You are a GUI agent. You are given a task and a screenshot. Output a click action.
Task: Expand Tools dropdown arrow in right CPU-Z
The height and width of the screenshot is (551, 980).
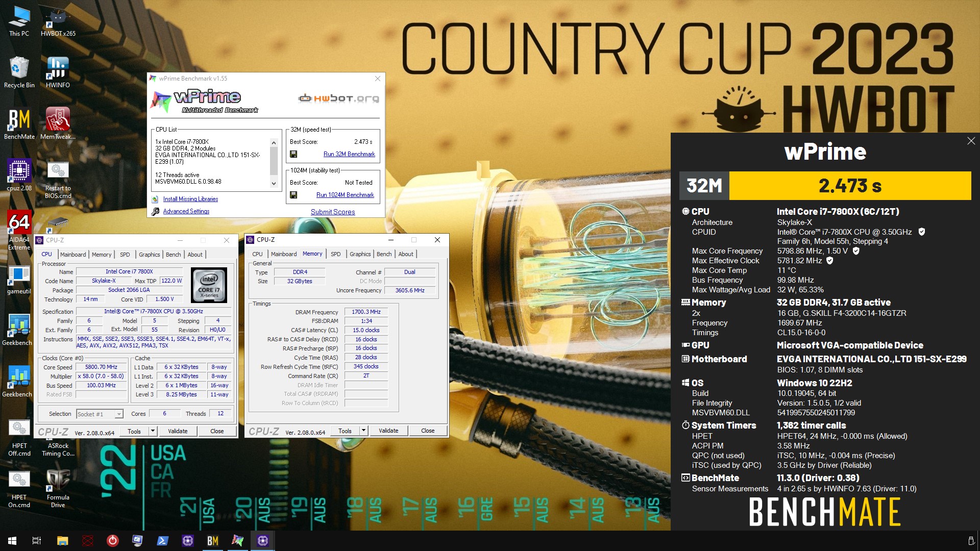pos(363,431)
